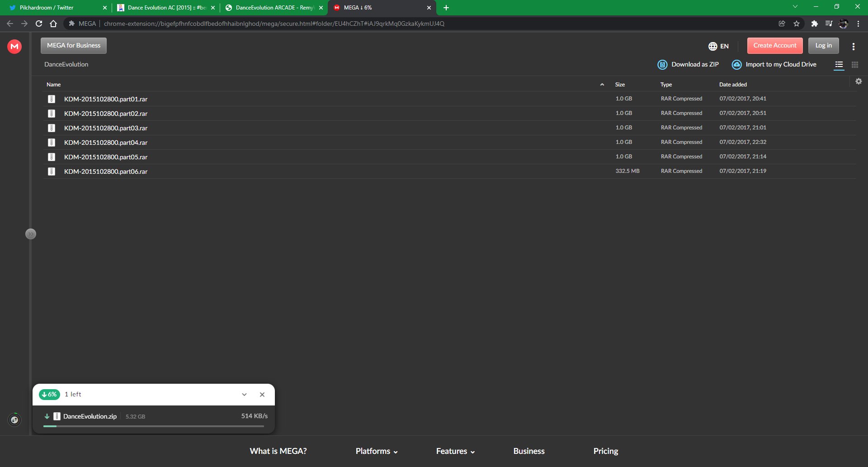Viewport: 868px width, 467px height.
Task: Expand the Features footer menu
Action: tap(455, 451)
